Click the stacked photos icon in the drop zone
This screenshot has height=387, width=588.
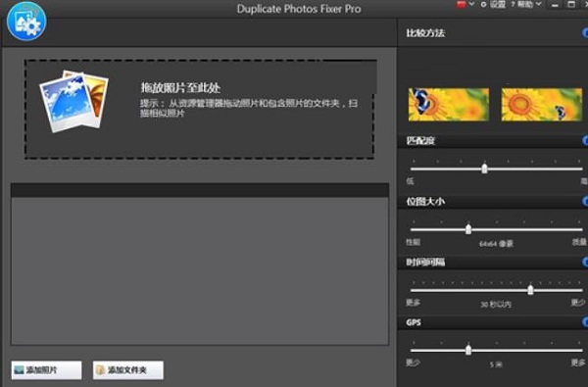click(x=73, y=101)
